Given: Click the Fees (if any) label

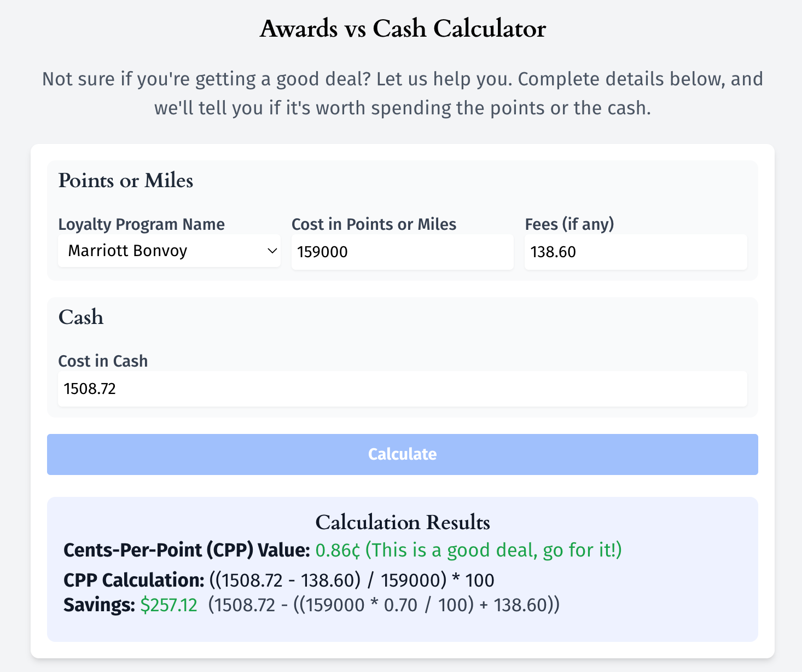Looking at the screenshot, I should coord(569,224).
